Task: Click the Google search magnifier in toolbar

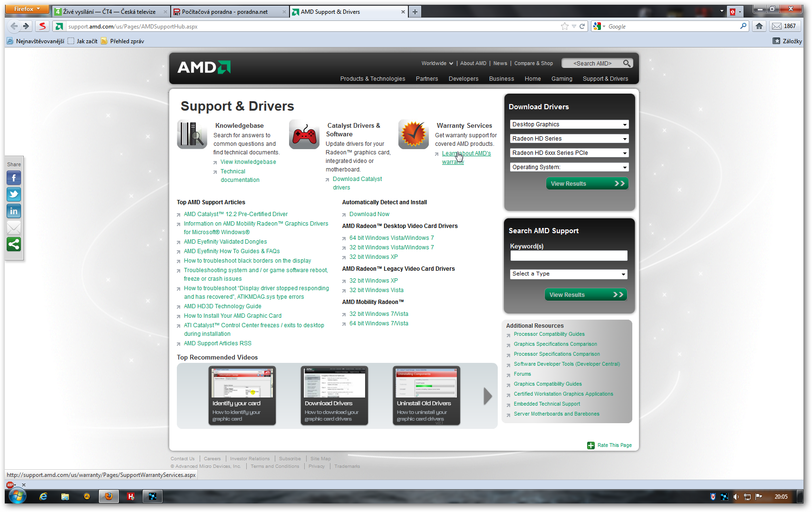Action: tap(743, 26)
